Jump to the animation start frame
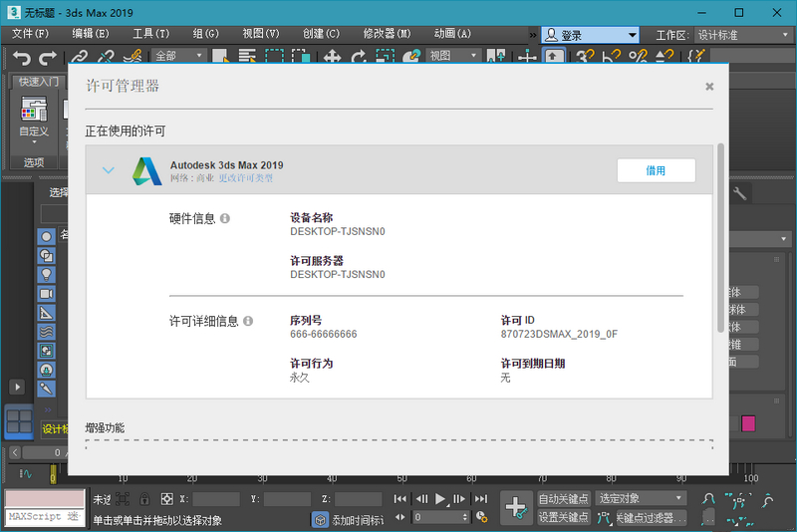The height and width of the screenshot is (532, 797). click(400, 498)
